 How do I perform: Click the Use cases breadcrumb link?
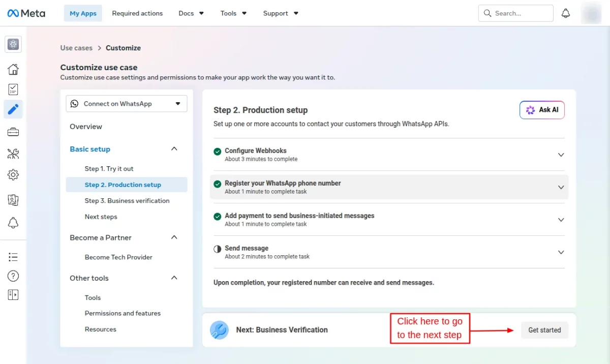76,48
